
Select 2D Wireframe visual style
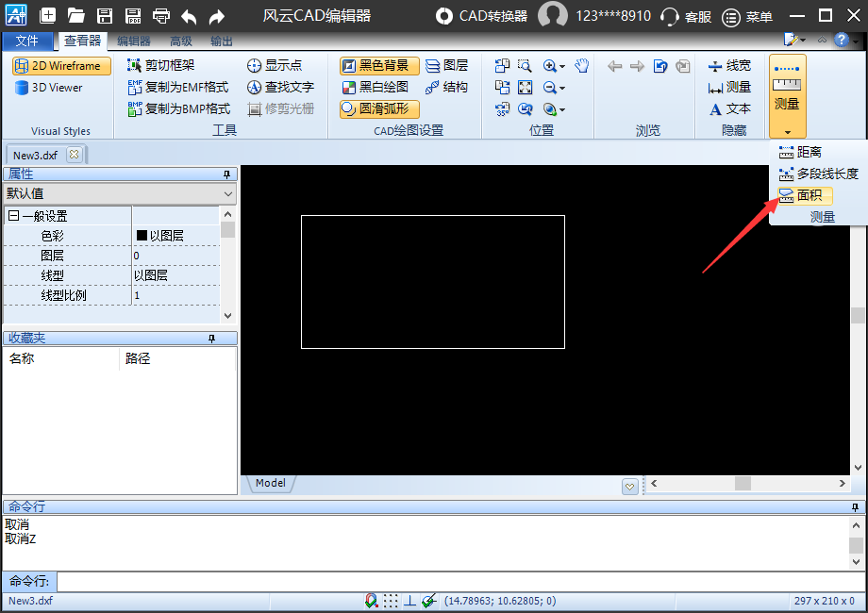[61, 66]
